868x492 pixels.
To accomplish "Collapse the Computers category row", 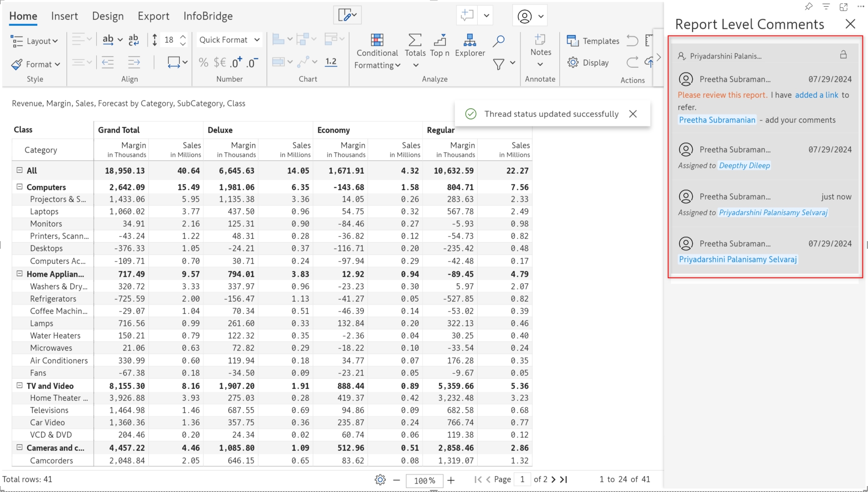I will (19, 186).
